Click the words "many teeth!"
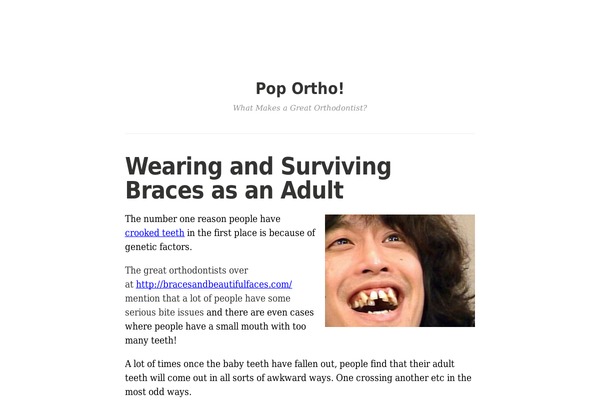The image size is (600, 400). point(151,340)
